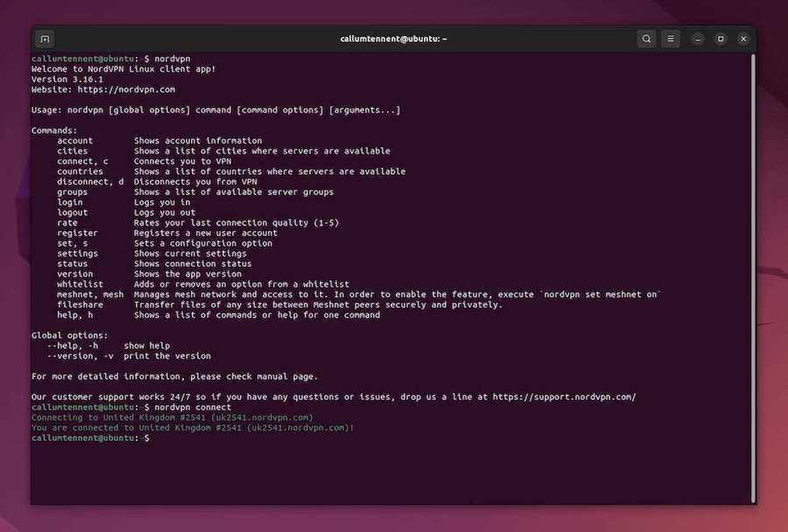Click the support.nordvpn.com URL
Viewport: 788px width, 532px height.
click(x=564, y=397)
